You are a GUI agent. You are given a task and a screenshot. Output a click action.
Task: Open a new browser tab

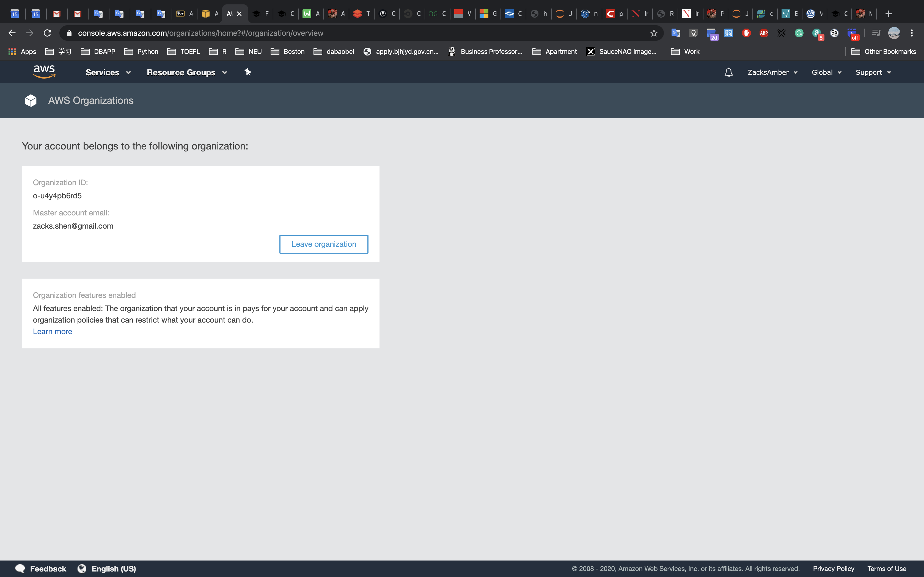click(889, 14)
